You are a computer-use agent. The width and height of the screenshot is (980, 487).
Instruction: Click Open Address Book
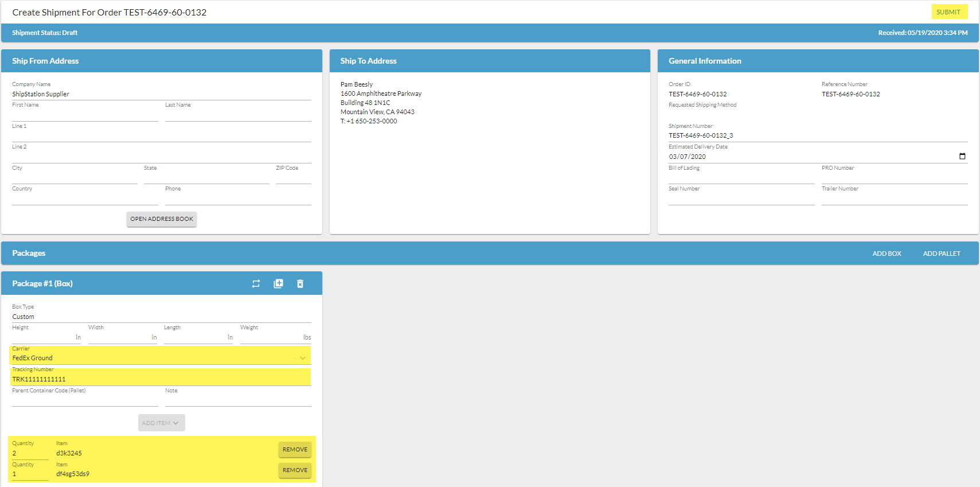coord(161,219)
